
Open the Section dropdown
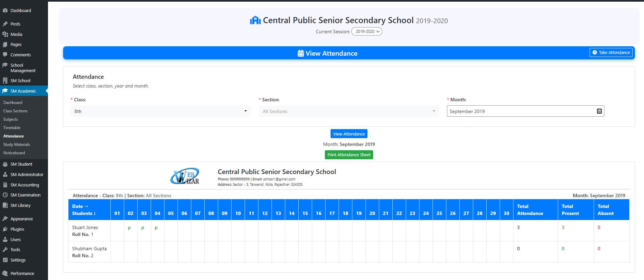tap(349, 111)
